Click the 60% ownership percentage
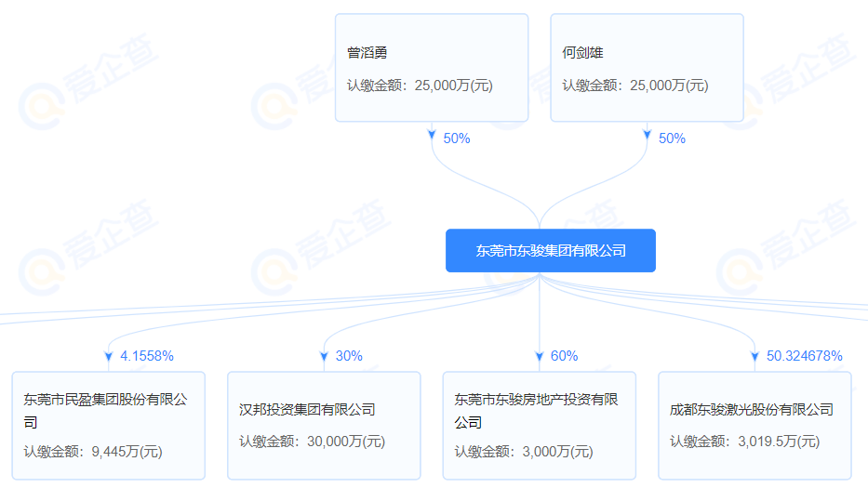 pyautogui.click(x=564, y=356)
